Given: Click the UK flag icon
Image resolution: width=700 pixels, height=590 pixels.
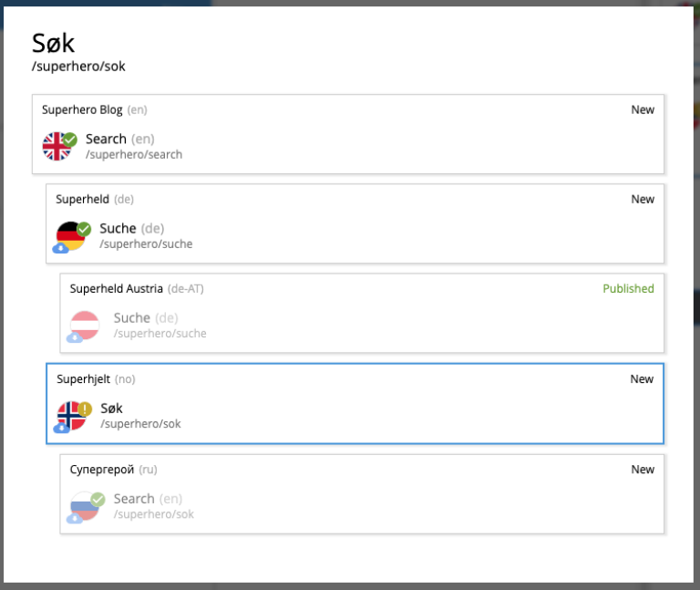Looking at the screenshot, I should pyautogui.click(x=56, y=146).
